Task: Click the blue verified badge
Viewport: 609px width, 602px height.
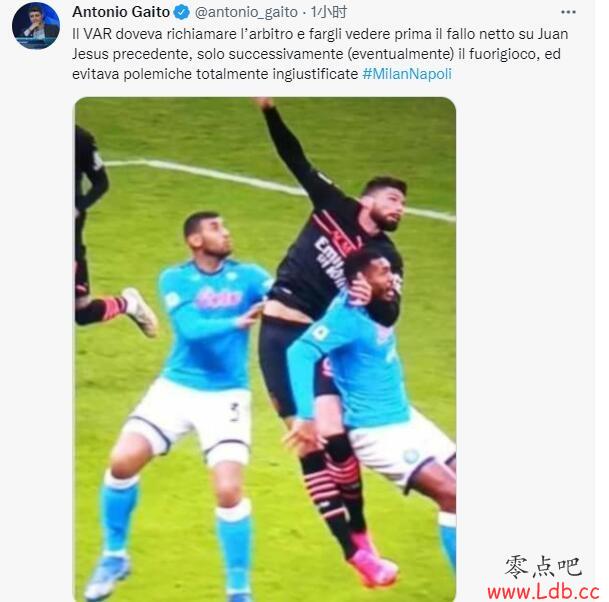Action: point(181,12)
